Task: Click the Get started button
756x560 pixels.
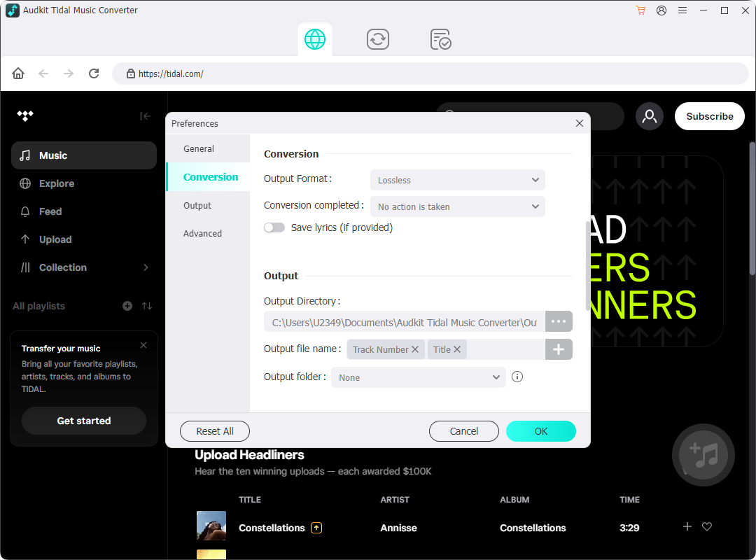Action: 84,421
